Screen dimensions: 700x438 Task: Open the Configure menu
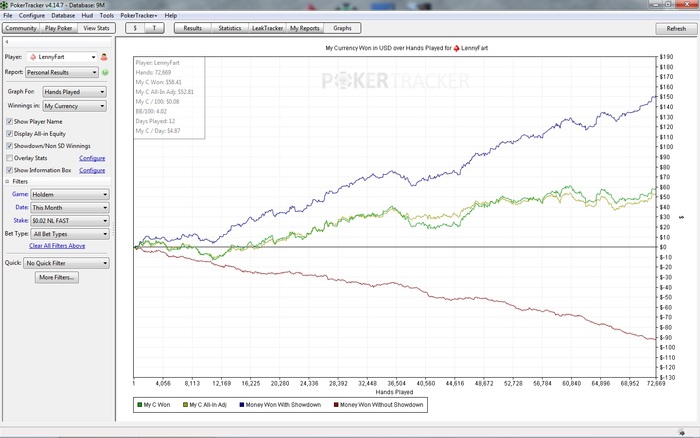pos(32,15)
